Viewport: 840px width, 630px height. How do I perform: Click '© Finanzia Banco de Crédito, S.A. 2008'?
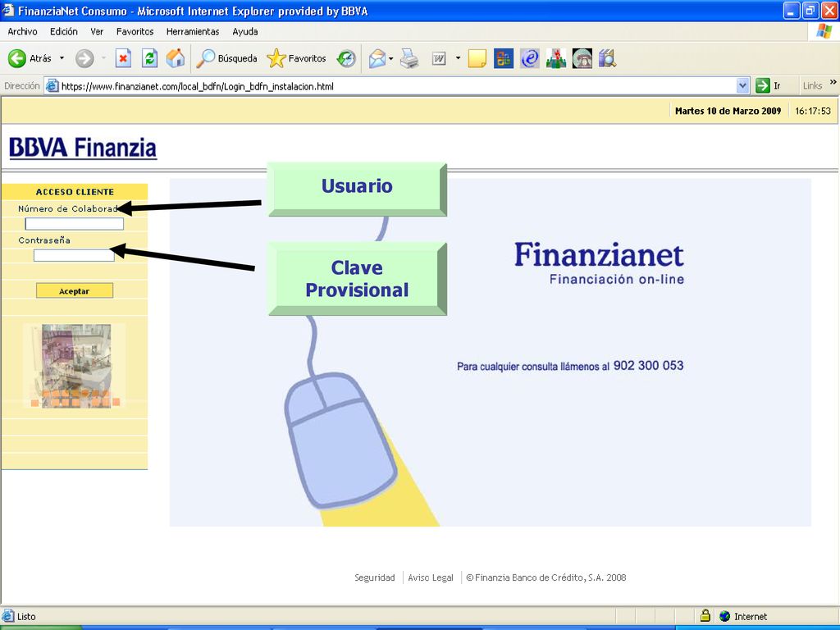546,577
